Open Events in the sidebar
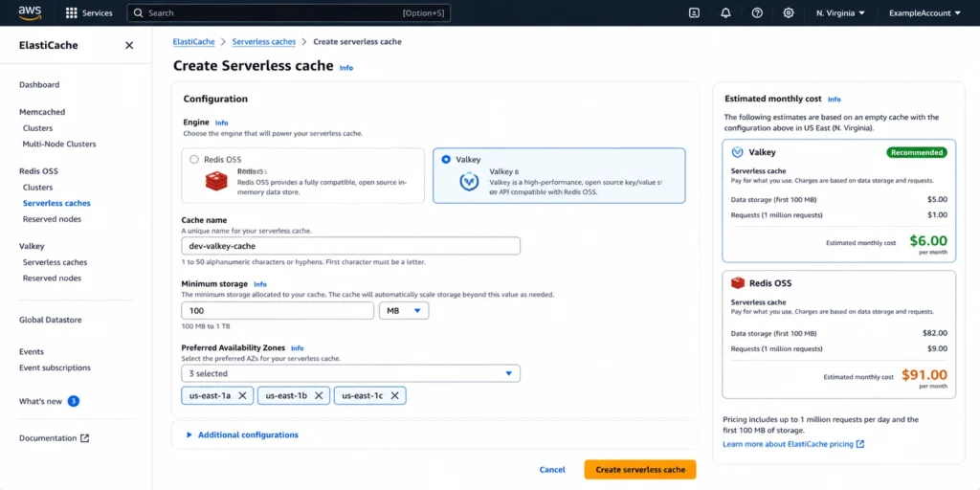The height and width of the screenshot is (490, 980). 32,352
